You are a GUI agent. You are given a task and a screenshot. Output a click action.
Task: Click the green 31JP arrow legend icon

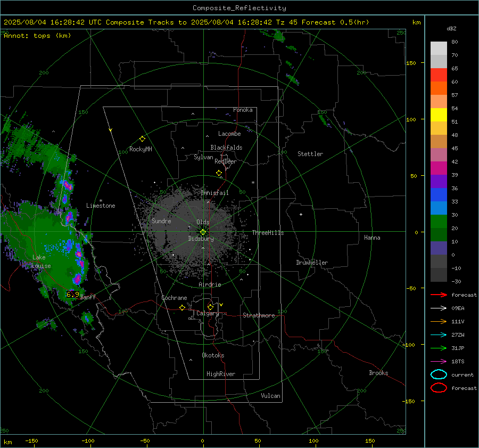pos(439,348)
